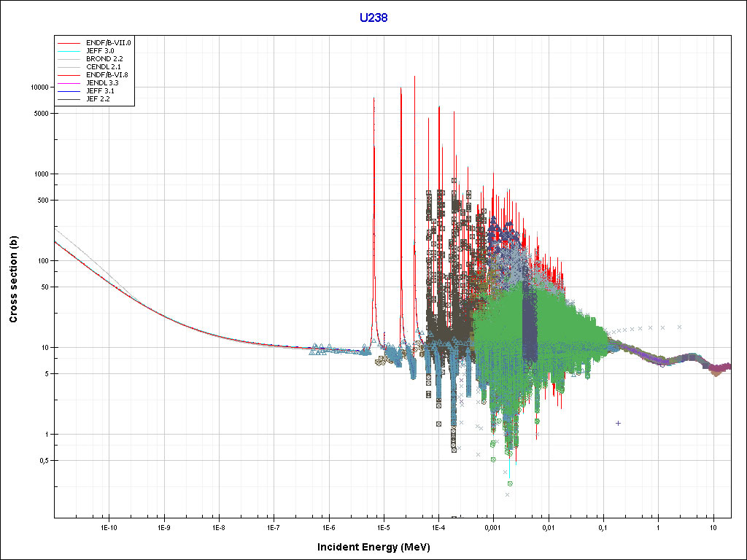The image size is (747, 560).
Task: Select the ENDF/B-VII.0 legend entry
Action: tap(107, 43)
